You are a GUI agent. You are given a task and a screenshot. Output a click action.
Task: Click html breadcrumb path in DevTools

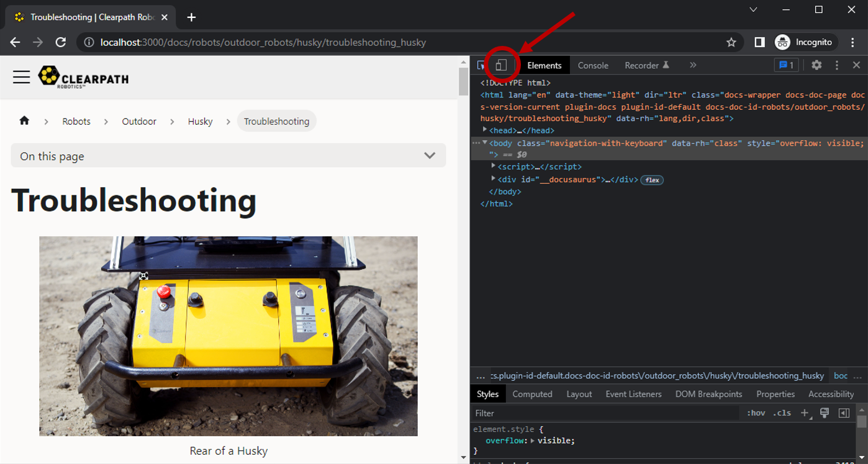pos(657,376)
